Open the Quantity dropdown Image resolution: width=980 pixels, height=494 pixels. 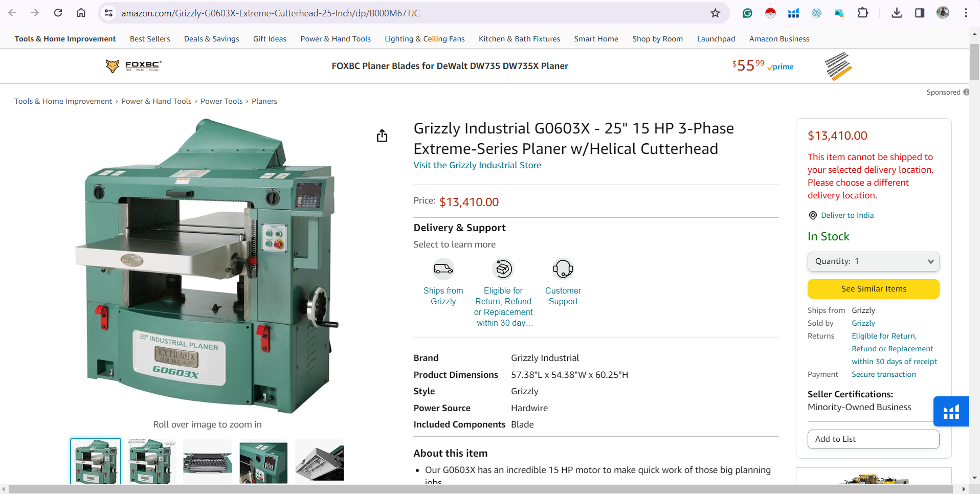point(873,261)
